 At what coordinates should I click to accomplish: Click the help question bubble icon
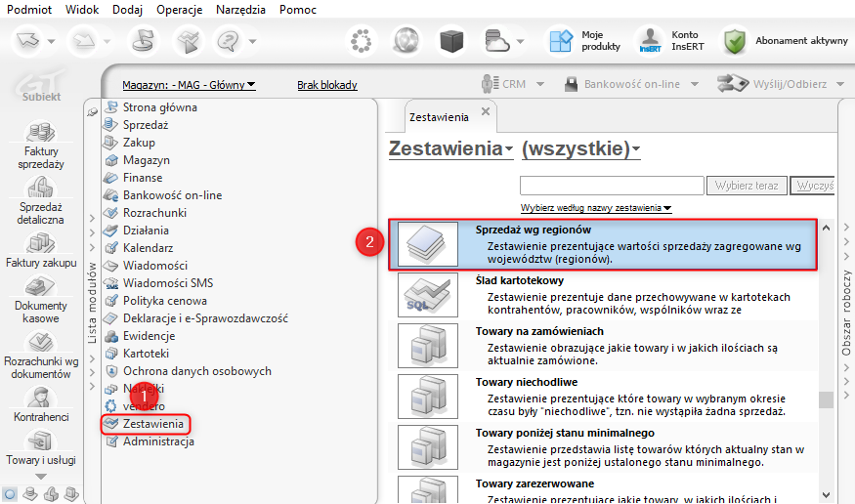[229, 41]
